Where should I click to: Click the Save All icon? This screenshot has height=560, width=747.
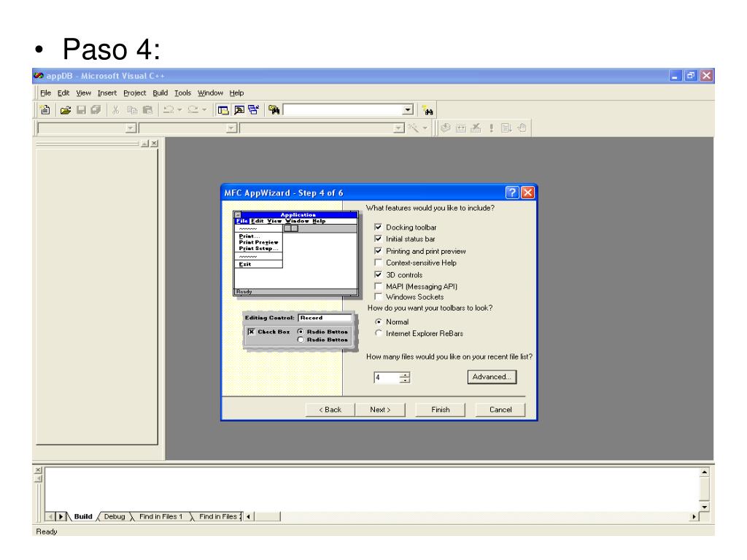(96, 110)
